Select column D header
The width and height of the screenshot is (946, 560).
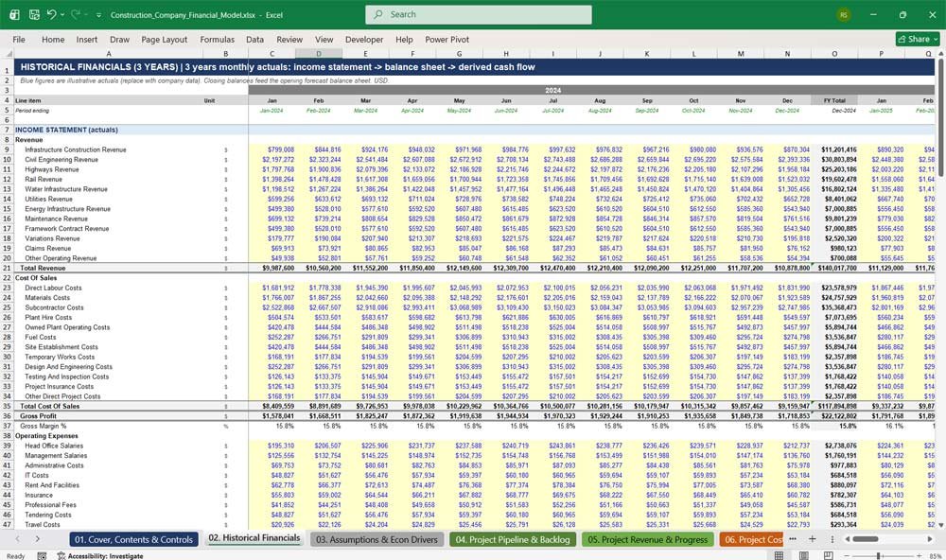pyautogui.click(x=319, y=54)
